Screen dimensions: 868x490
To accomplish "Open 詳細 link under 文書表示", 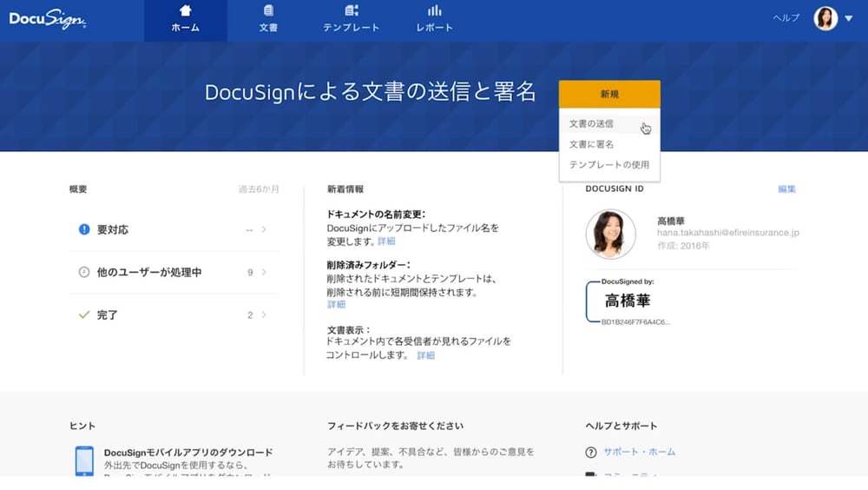I will coord(425,355).
